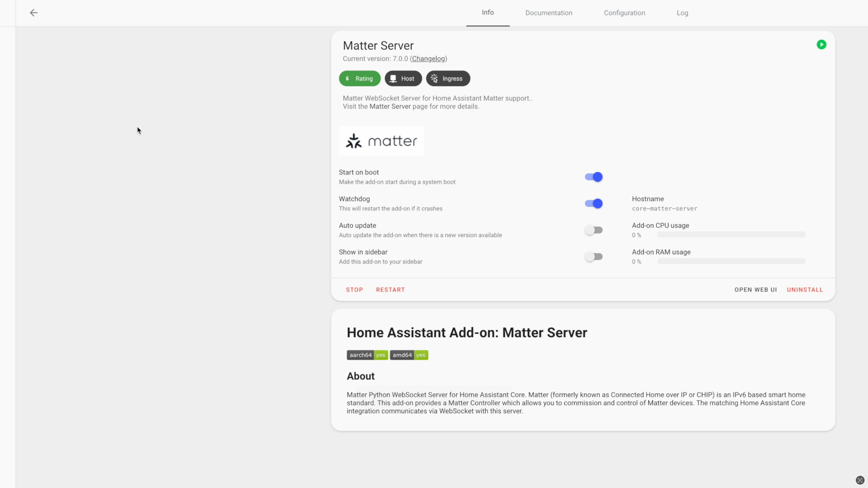The image size is (868, 488).
Task: Click the Host capability chip
Action: click(x=403, y=79)
